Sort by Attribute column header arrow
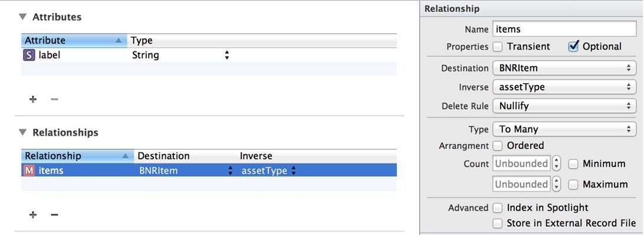The width and height of the screenshot is (644, 235). pyautogui.click(x=119, y=40)
